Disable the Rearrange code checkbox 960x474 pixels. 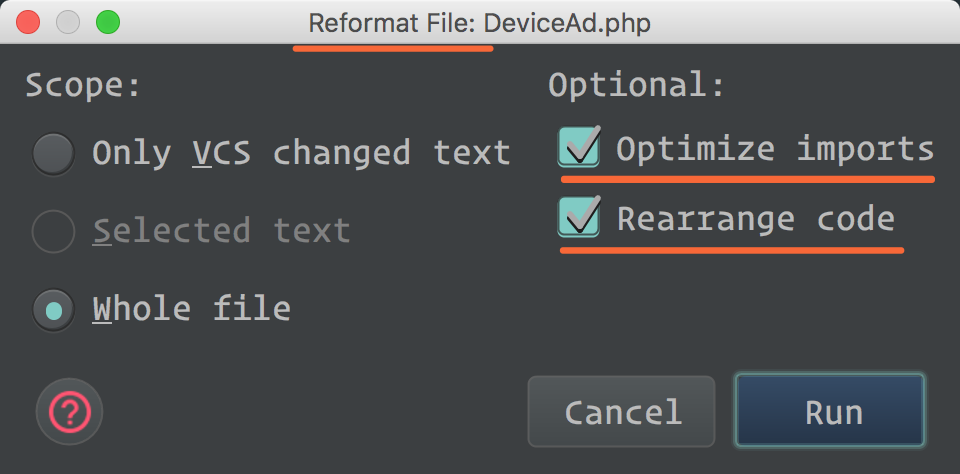579,217
